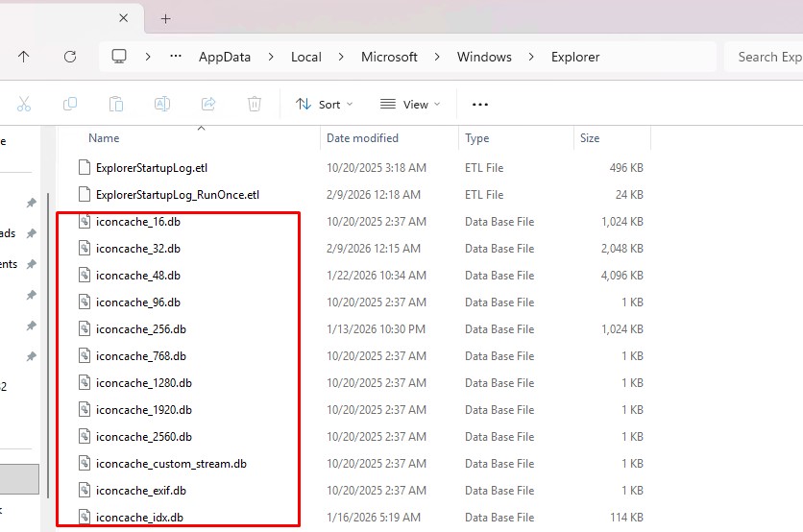Select ExplorerStartupLog_RunOnce.etl file name
The width and height of the screenshot is (803, 532).
(178, 195)
